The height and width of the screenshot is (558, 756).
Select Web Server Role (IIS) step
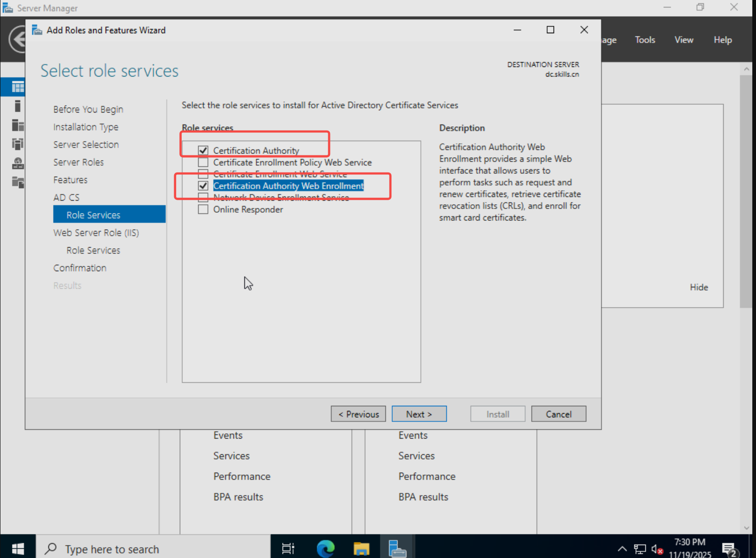tap(96, 232)
